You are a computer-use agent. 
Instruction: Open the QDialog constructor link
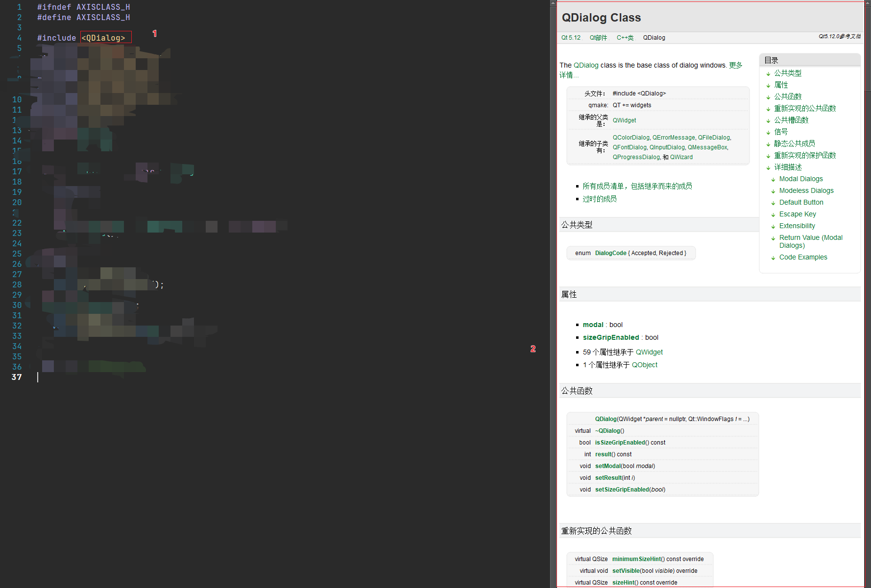[606, 419]
